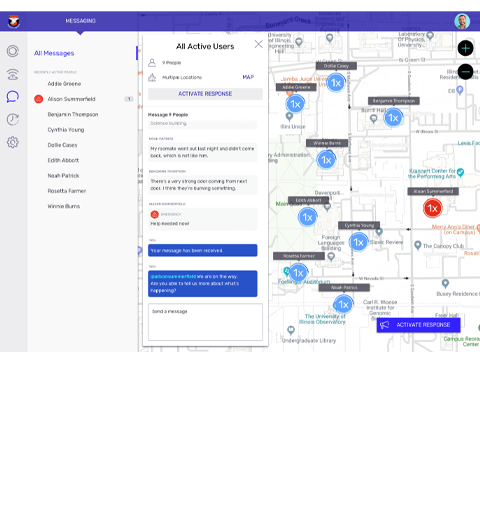Open the circular dashboard sidebar icon
Viewport: 480px width, 520px height.
pyautogui.click(x=13, y=51)
